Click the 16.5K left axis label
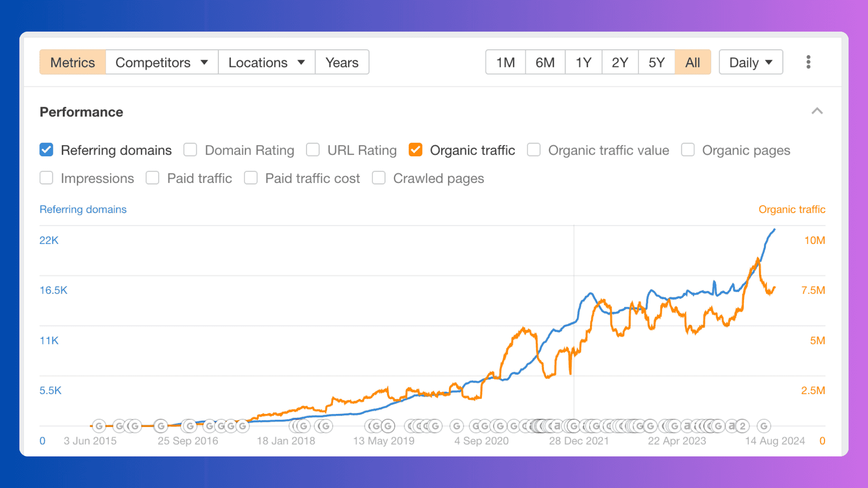The image size is (868, 488). click(53, 290)
